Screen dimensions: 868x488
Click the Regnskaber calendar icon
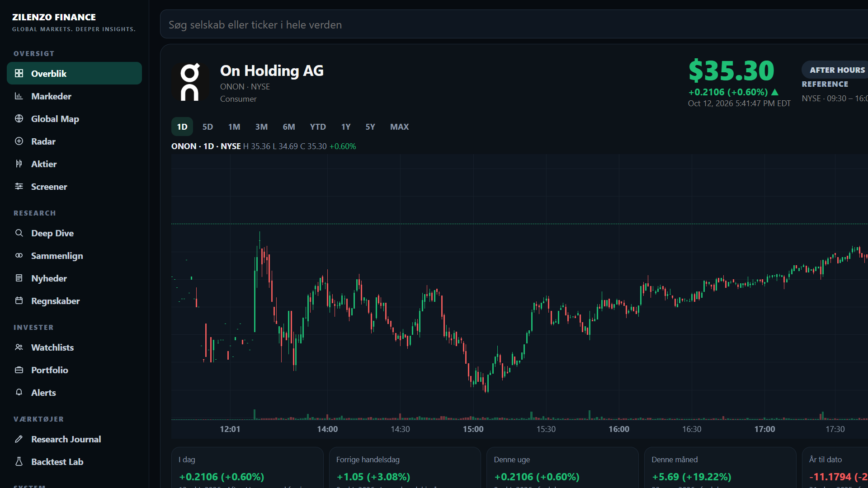pyautogui.click(x=19, y=300)
